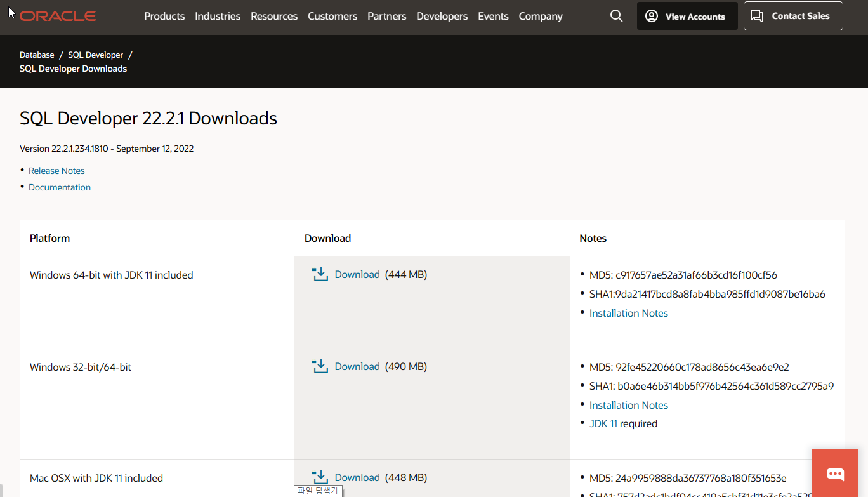Screen dimensions: 868x497
Task: Click the Notes column header
Action: (593, 238)
